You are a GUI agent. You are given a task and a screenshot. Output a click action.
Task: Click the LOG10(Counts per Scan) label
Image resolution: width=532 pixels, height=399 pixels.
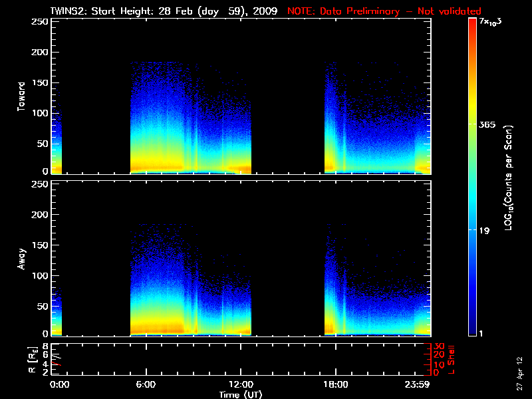click(508, 178)
